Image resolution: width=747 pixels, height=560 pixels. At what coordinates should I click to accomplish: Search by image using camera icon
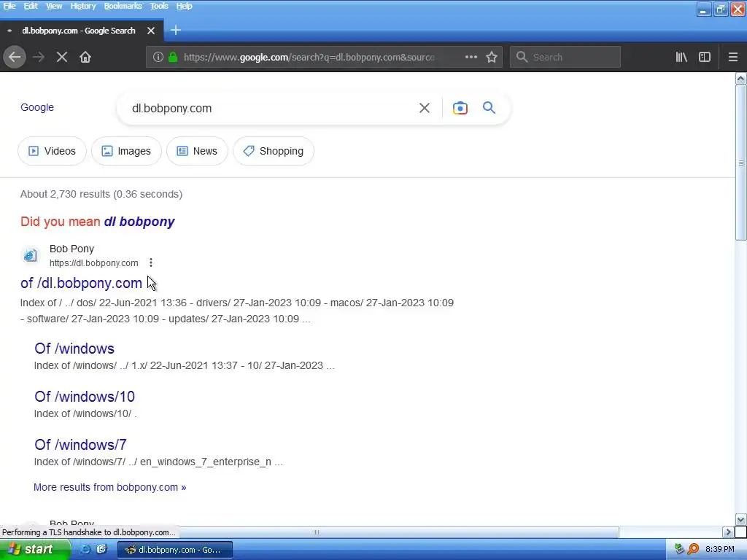point(460,108)
